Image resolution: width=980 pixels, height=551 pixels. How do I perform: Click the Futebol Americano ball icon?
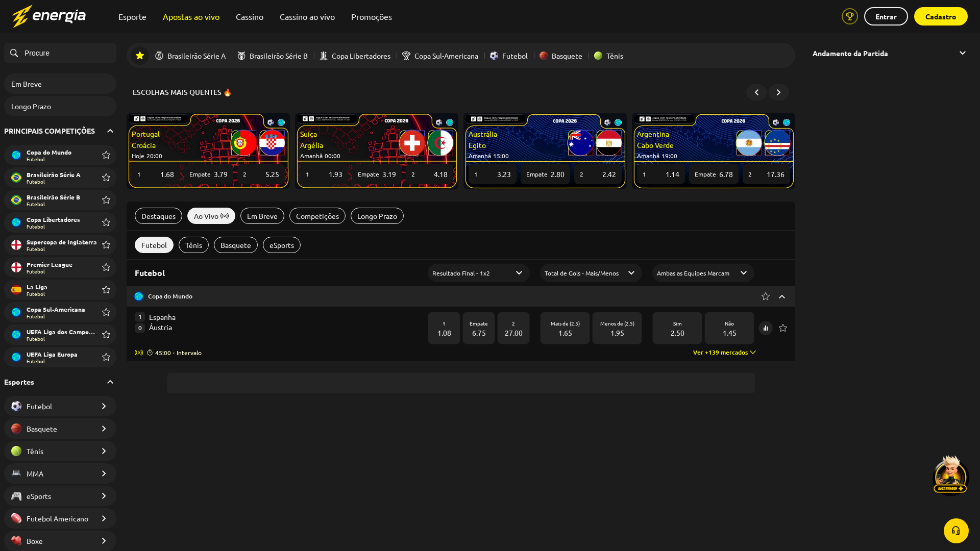click(16, 518)
